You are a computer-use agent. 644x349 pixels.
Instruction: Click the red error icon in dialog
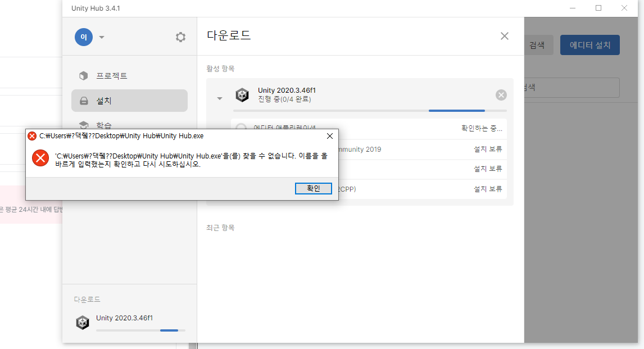tap(40, 158)
